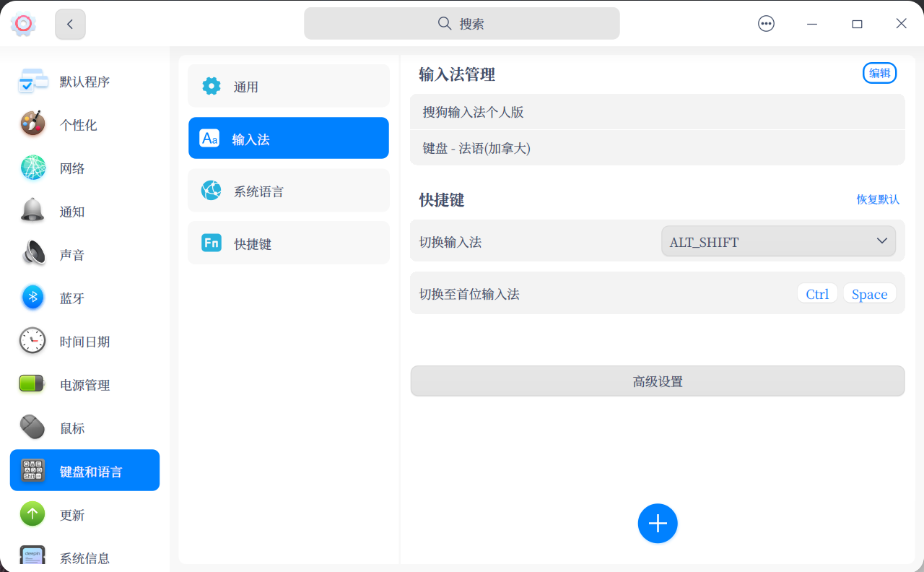924x572 pixels.
Task: Select 鼠标 settings
Action: pos(84,428)
